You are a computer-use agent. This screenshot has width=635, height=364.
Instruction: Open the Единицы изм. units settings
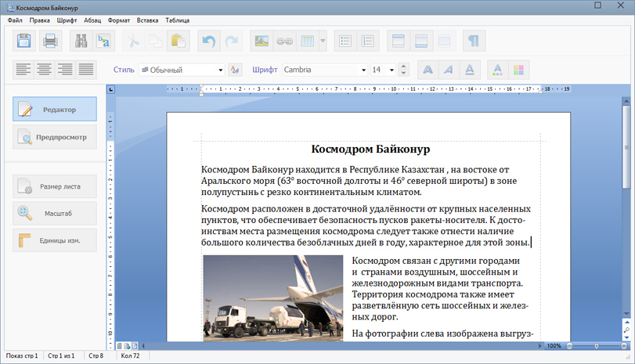point(55,240)
